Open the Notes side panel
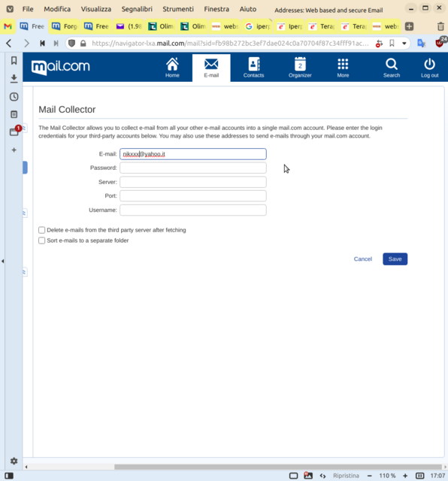The image size is (448, 481). coord(14,114)
